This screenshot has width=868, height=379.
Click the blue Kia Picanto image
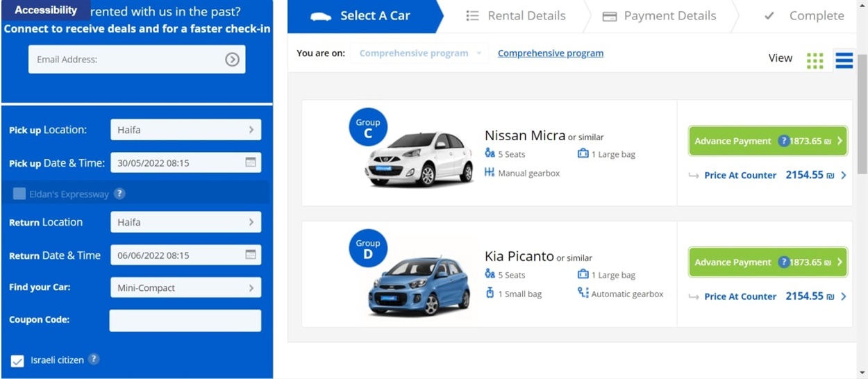pyautogui.click(x=419, y=287)
